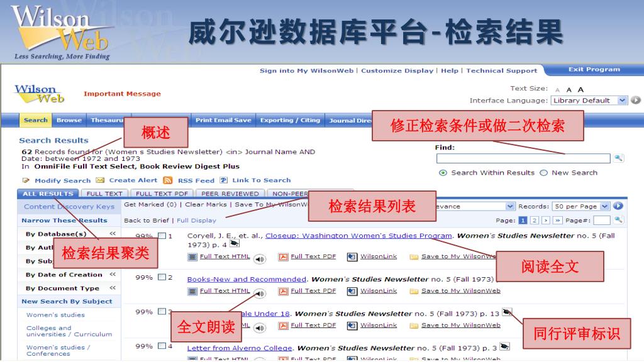Open Technical Support link
The height and width of the screenshot is (362, 644).
[x=501, y=70]
